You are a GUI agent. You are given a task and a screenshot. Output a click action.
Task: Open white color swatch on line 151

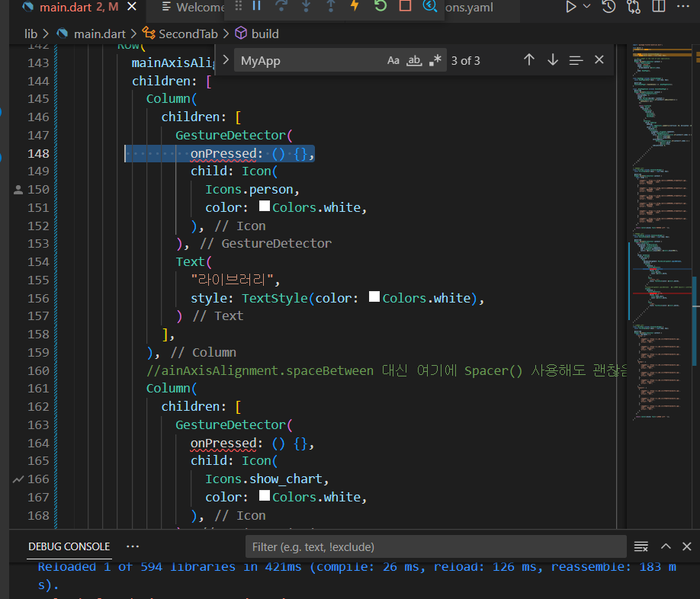click(265, 206)
